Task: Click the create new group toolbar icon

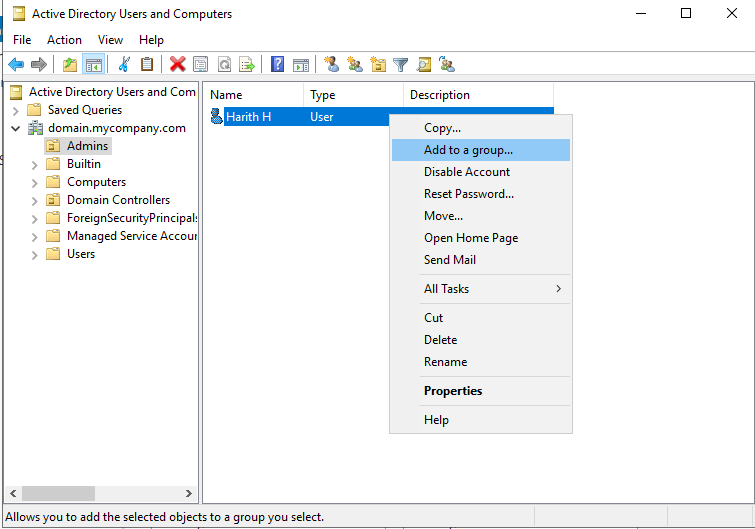Action: [x=355, y=65]
